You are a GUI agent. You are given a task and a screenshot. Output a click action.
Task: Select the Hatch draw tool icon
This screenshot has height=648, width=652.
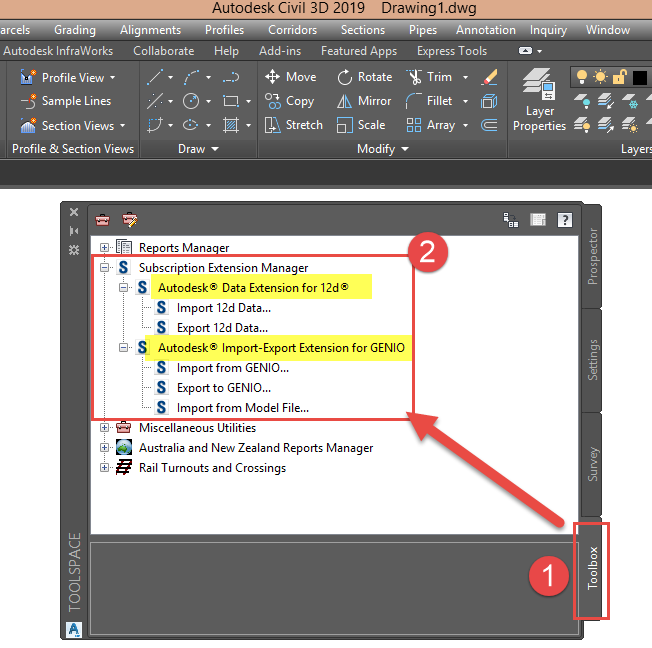point(231,125)
